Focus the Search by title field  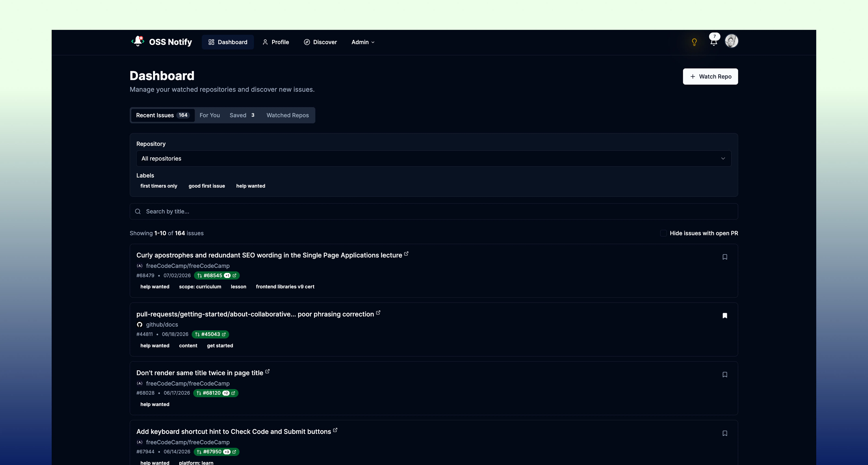click(434, 211)
